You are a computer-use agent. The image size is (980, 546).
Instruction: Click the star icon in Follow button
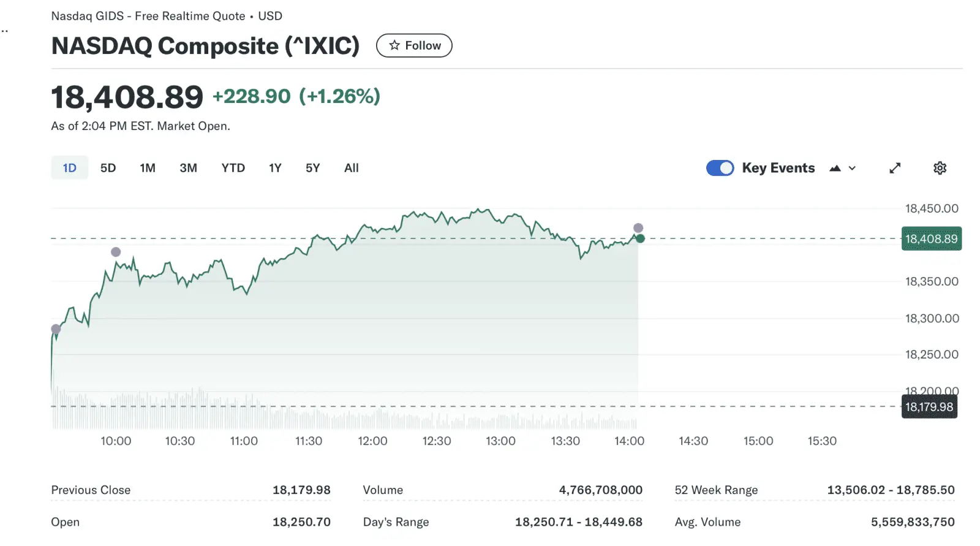pos(394,45)
